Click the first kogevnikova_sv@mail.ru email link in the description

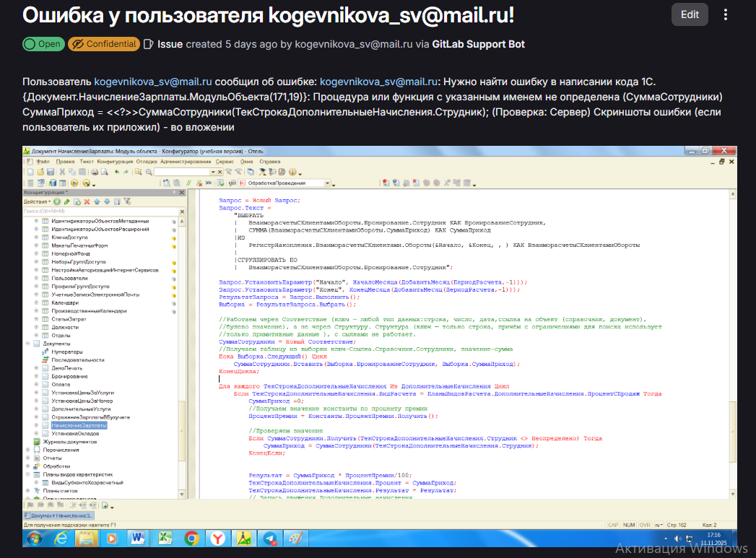click(153, 82)
